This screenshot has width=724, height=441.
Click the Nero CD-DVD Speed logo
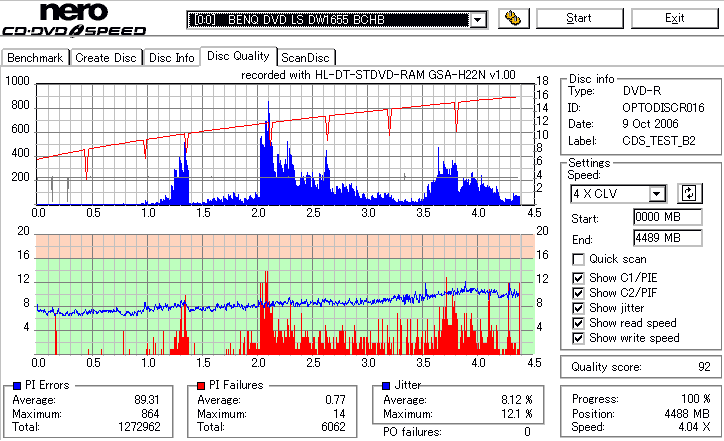(74, 19)
